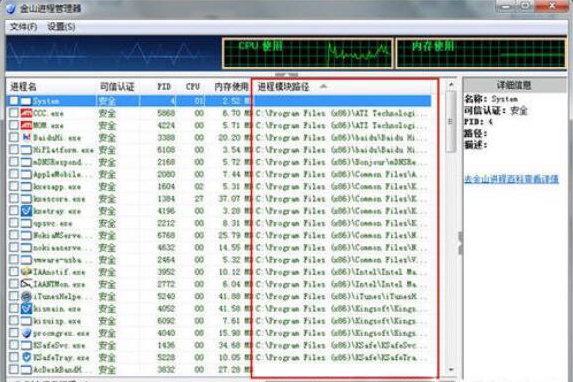
Task: Click scrollbar down arrow of process list
Action: [x=451, y=370]
